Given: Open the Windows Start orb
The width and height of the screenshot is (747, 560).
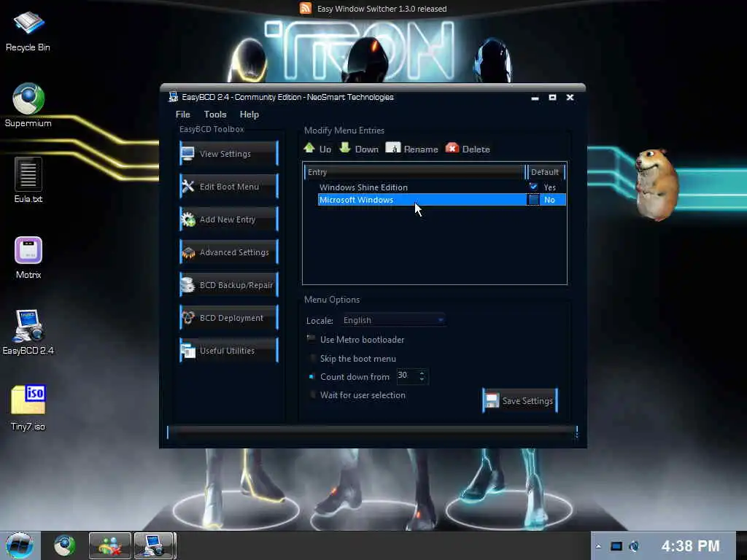Looking at the screenshot, I should pyautogui.click(x=20, y=545).
